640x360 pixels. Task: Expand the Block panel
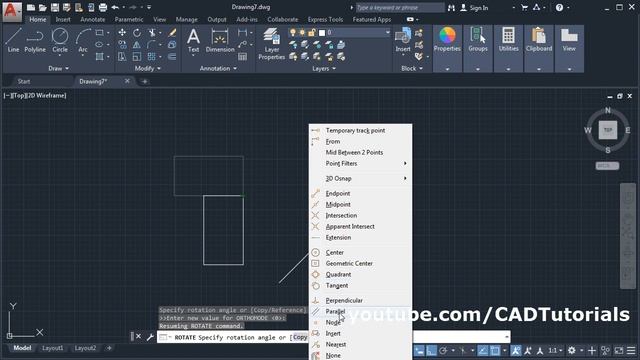coord(412,69)
